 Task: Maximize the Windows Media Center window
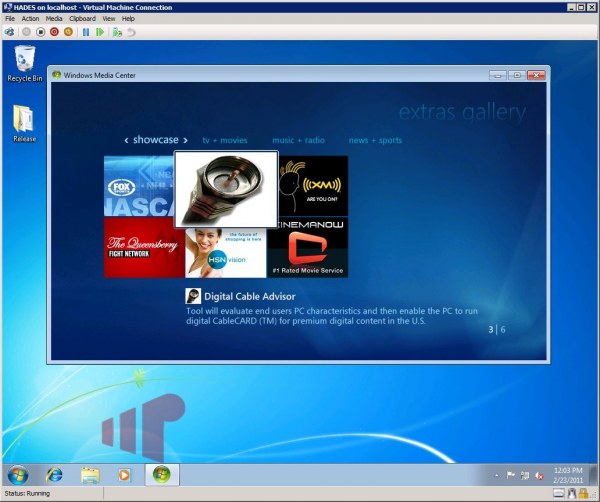[517, 75]
